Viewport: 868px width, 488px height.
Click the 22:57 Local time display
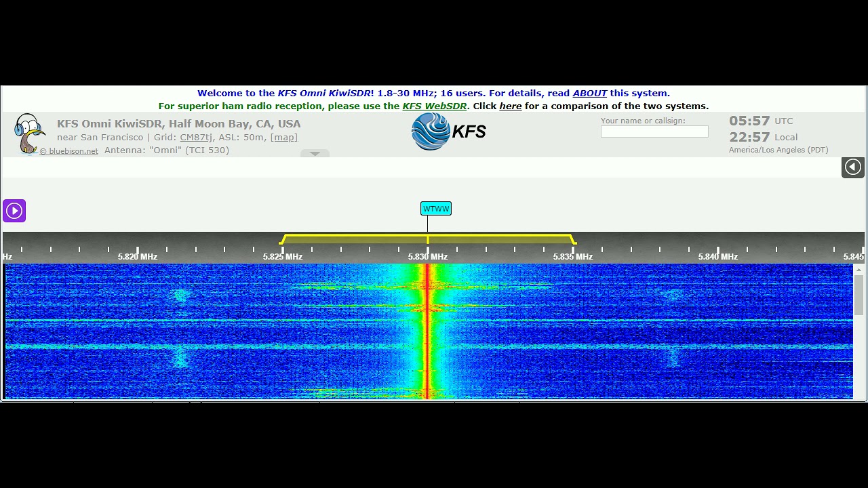[763, 138]
